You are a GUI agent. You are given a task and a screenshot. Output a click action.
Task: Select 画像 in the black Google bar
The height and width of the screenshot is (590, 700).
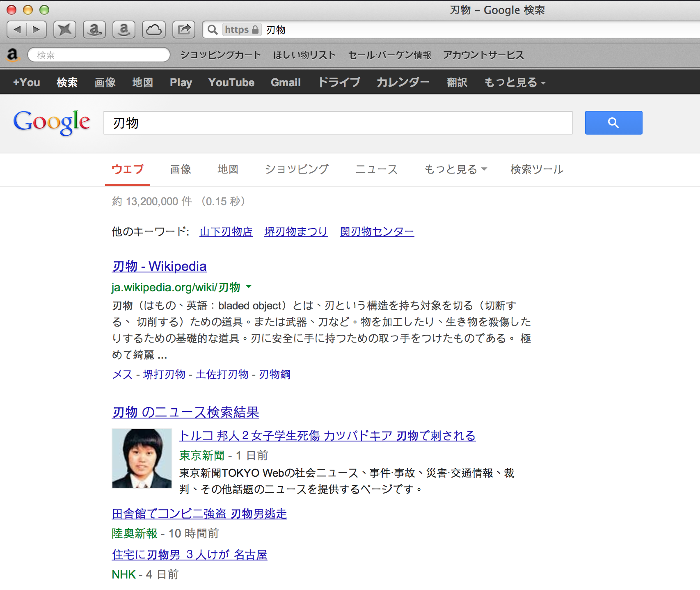click(x=105, y=82)
